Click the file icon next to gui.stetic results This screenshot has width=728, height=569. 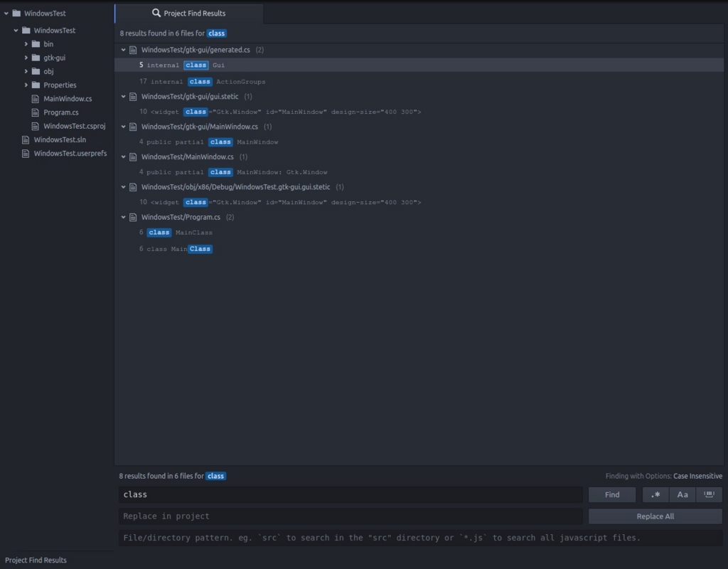[x=133, y=96]
